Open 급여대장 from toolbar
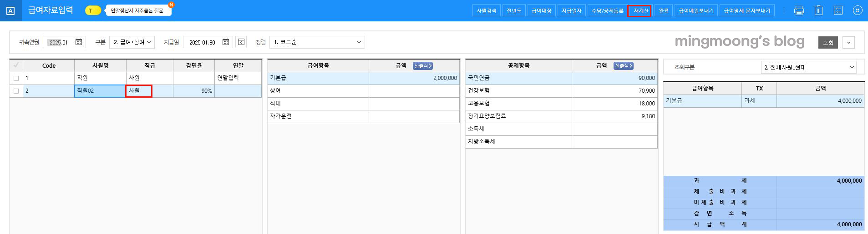 click(x=542, y=10)
